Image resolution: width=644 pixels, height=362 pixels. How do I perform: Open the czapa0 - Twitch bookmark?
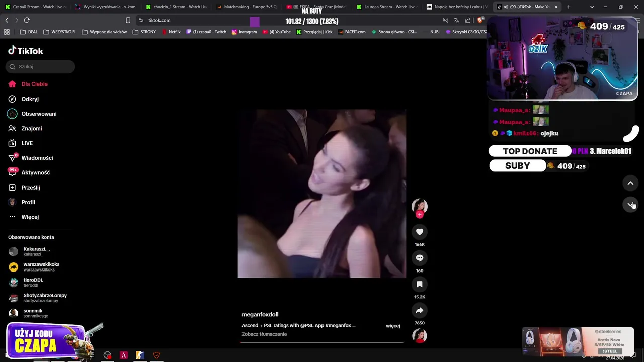(206, 32)
